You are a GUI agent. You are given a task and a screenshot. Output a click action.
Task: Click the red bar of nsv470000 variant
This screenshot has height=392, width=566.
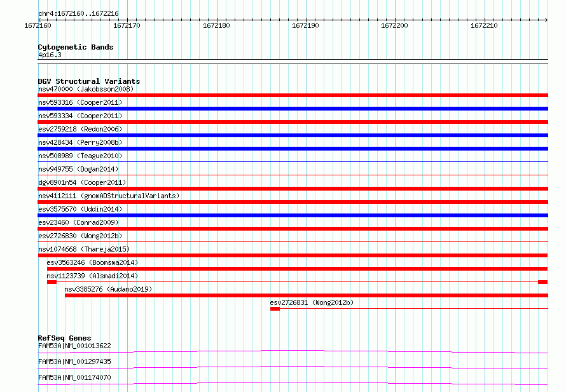293,95
